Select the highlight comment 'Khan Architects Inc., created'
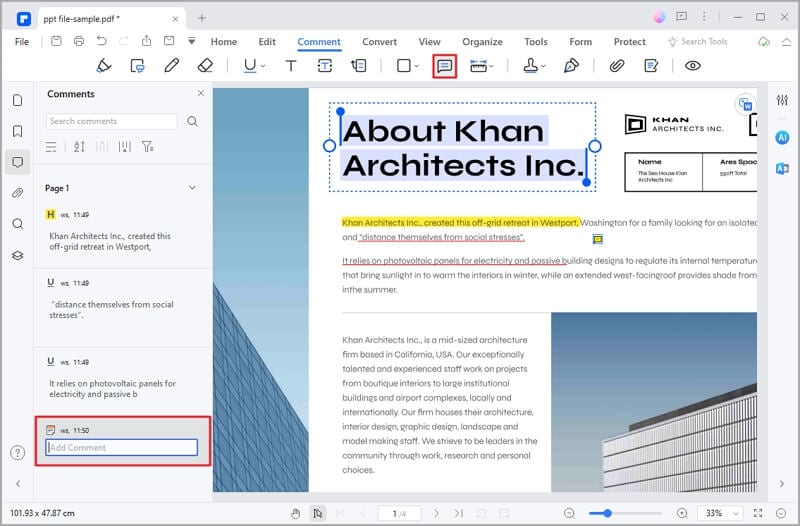The width and height of the screenshot is (800, 526). click(121, 231)
